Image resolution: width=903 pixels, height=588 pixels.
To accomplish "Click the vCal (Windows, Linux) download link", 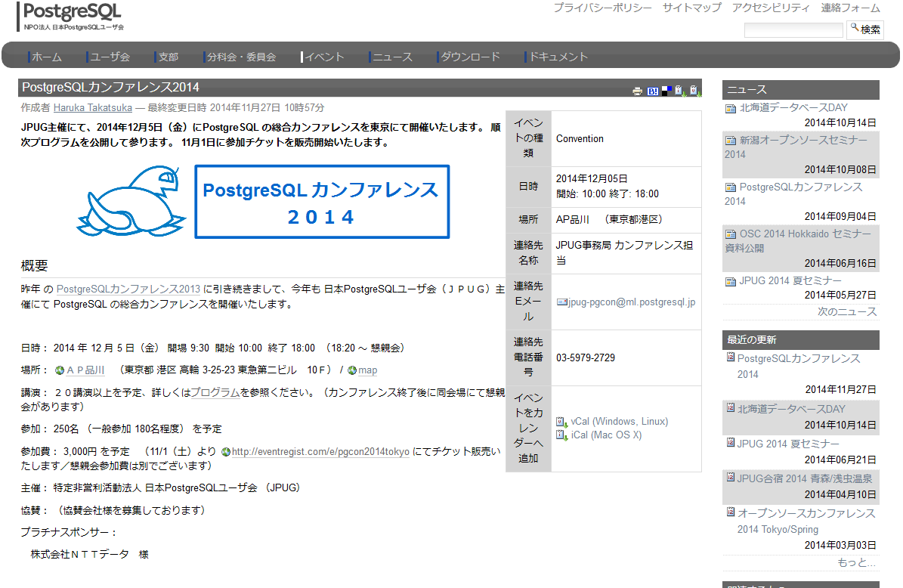I will 619,422.
